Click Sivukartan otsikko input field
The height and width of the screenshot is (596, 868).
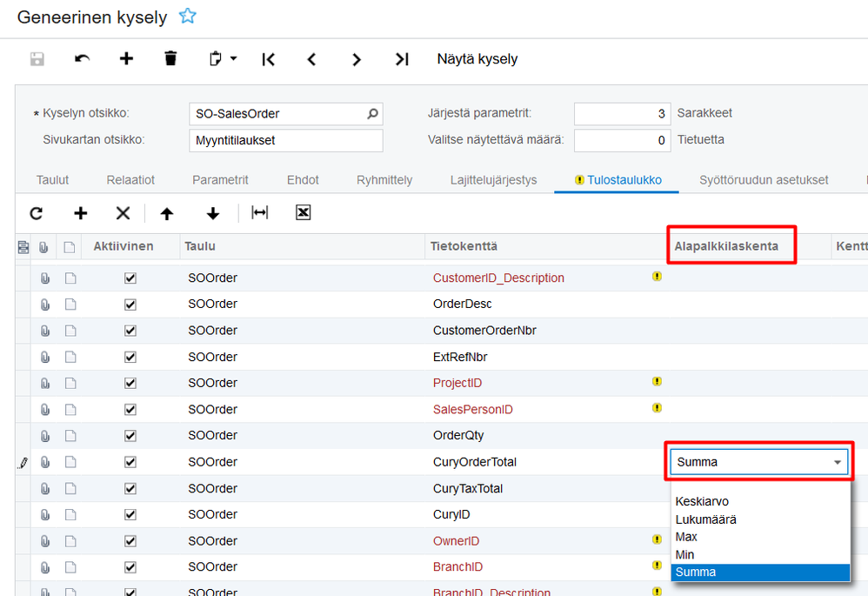[x=285, y=140]
